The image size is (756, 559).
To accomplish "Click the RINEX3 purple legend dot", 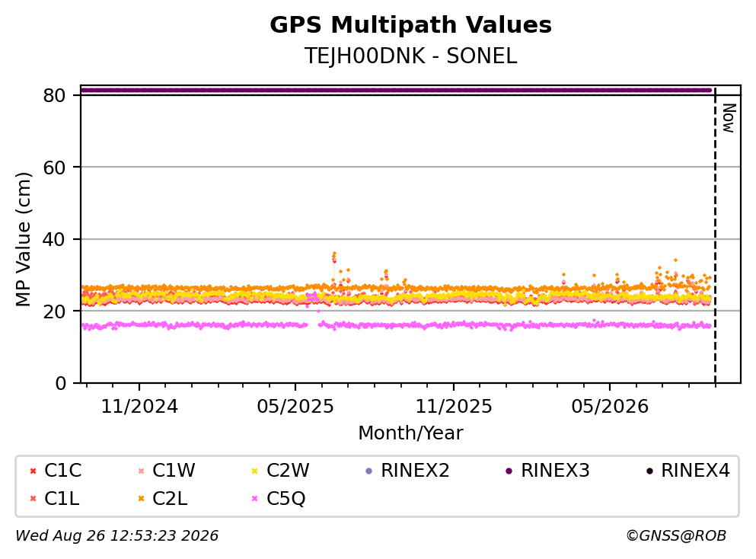I will [509, 471].
